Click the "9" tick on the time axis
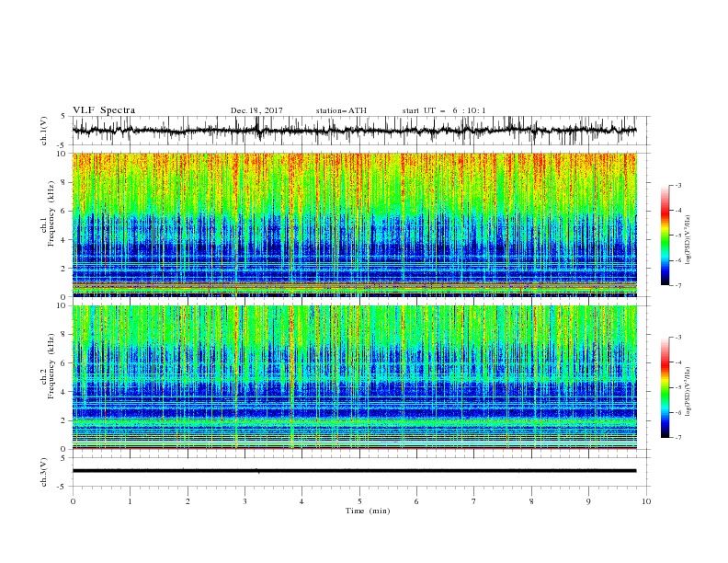This screenshot has height=563, width=728. (589, 501)
